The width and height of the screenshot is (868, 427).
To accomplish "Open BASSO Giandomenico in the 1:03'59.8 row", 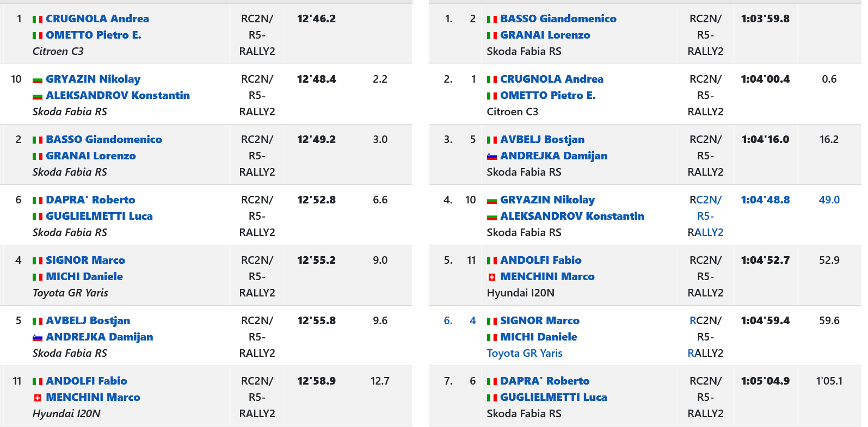I will click(558, 18).
